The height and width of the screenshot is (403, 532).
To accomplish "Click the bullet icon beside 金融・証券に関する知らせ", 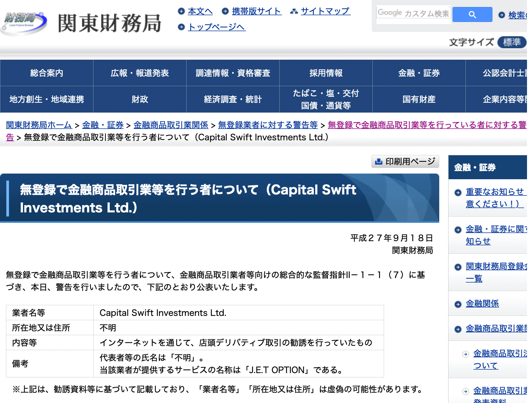I will (x=458, y=230).
